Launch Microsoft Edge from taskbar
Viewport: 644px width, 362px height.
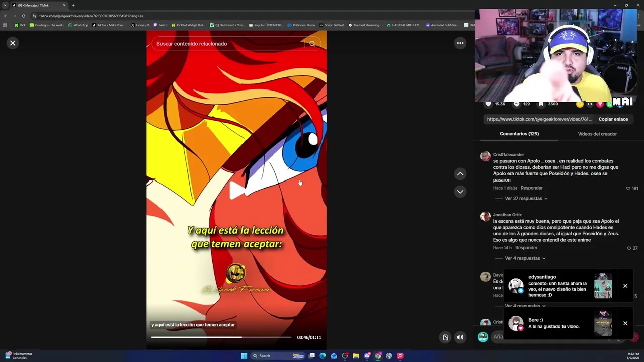point(323,356)
